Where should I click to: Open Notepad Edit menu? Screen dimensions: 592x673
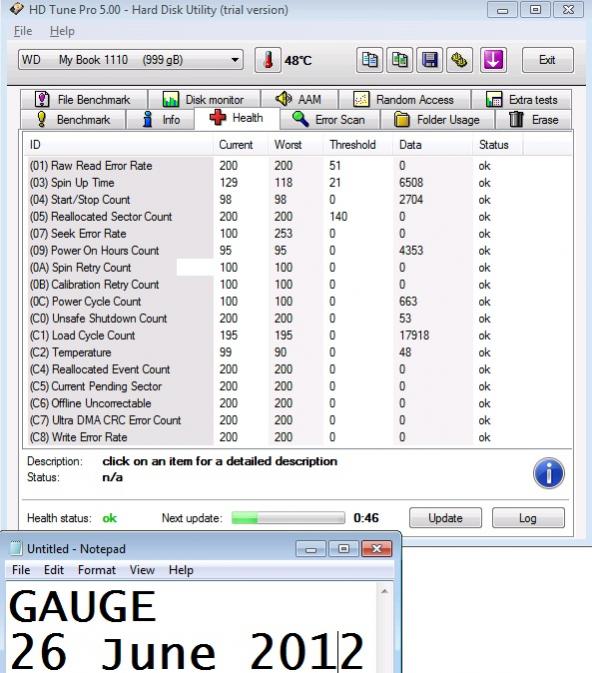[x=54, y=570]
